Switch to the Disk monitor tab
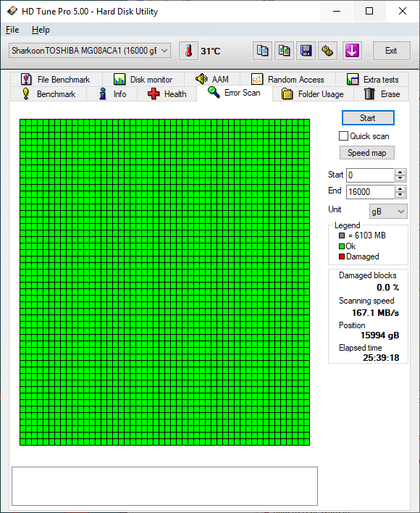420x513 pixels. click(143, 80)
